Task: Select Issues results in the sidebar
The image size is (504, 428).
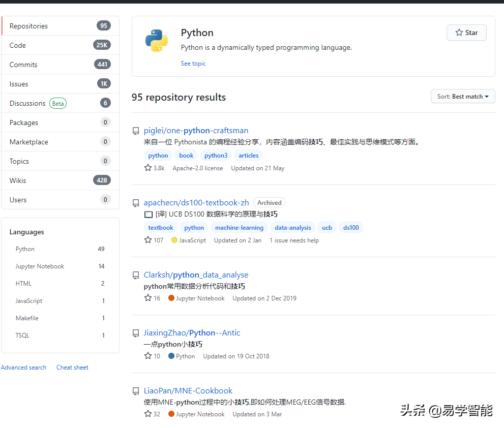Action: [61, 83]
